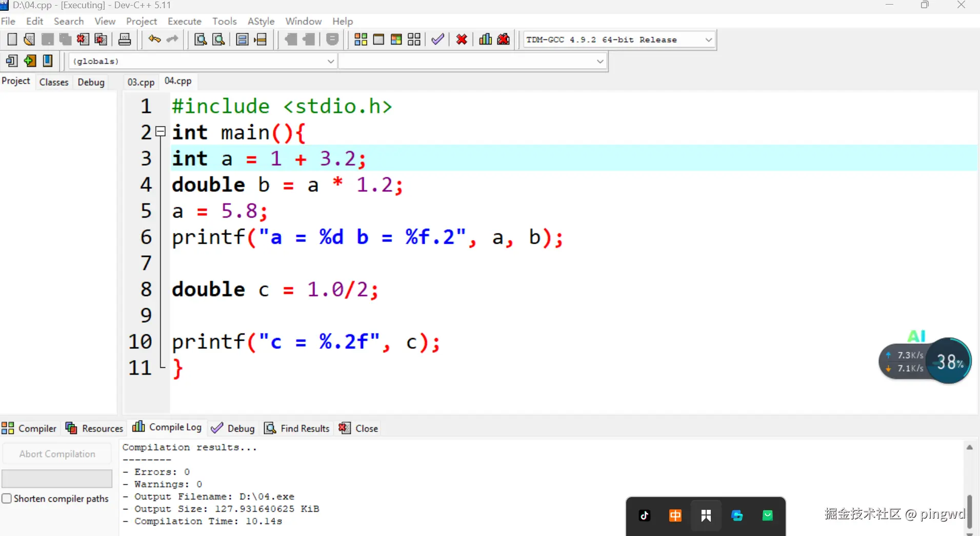Click the Goto Bookmark blue book icon
The height and width of the screenshot is (536, 980).
(x=48, y=61)
